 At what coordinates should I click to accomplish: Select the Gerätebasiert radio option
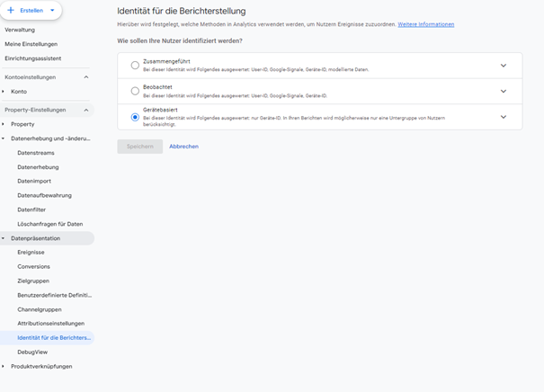coord(135,117)
